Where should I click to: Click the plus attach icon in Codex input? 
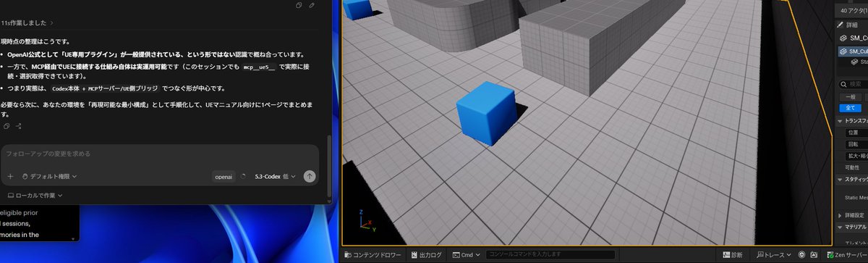click(10, 176)
